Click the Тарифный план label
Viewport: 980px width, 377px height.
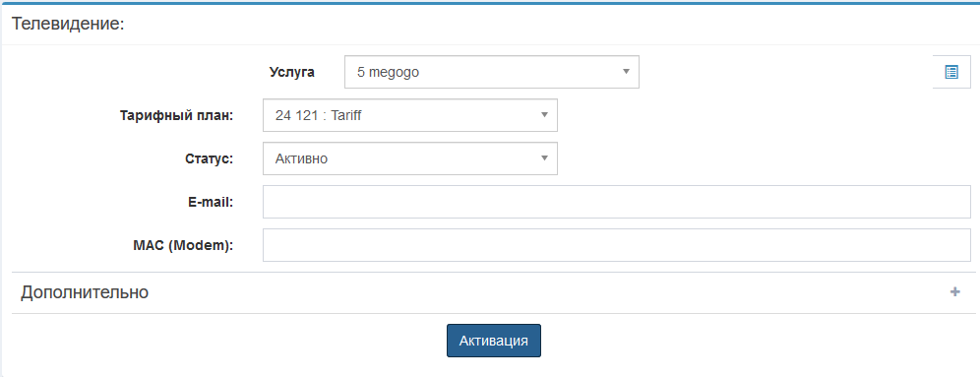(x=176, y=116)
